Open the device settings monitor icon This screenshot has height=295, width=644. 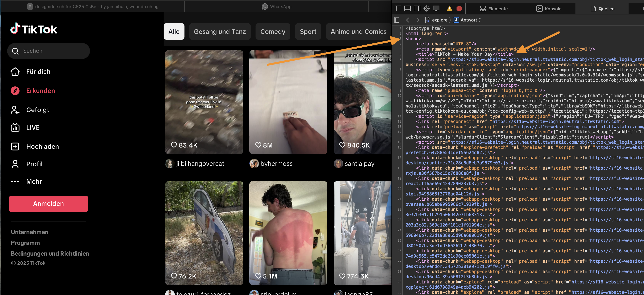(436, 9)
